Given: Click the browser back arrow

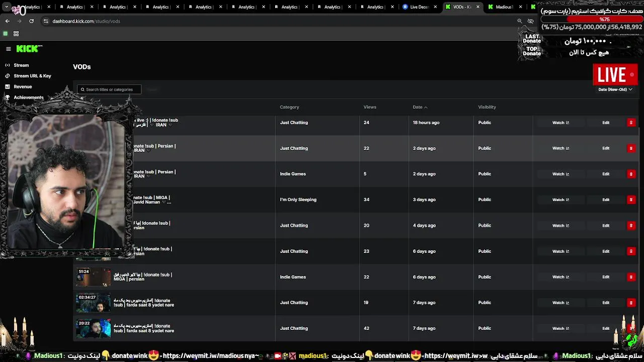Looking at the screenshot, I should point(7,21).
